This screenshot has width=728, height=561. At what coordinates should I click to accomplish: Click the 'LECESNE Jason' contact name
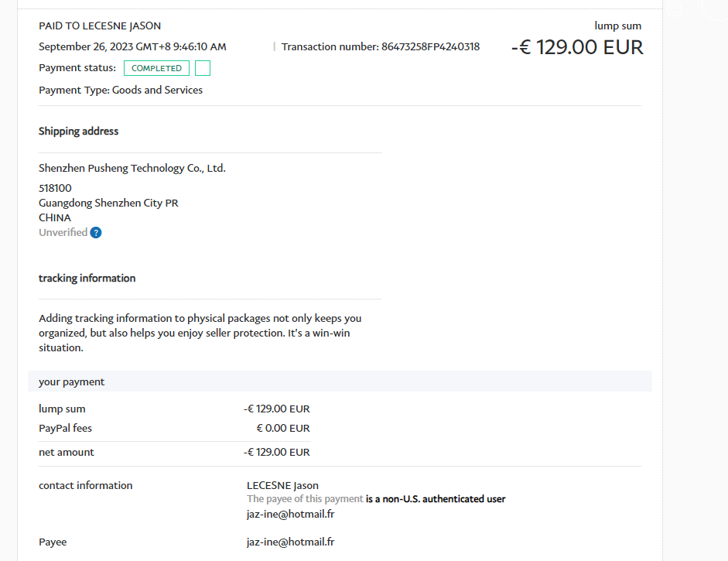[282, 486]
